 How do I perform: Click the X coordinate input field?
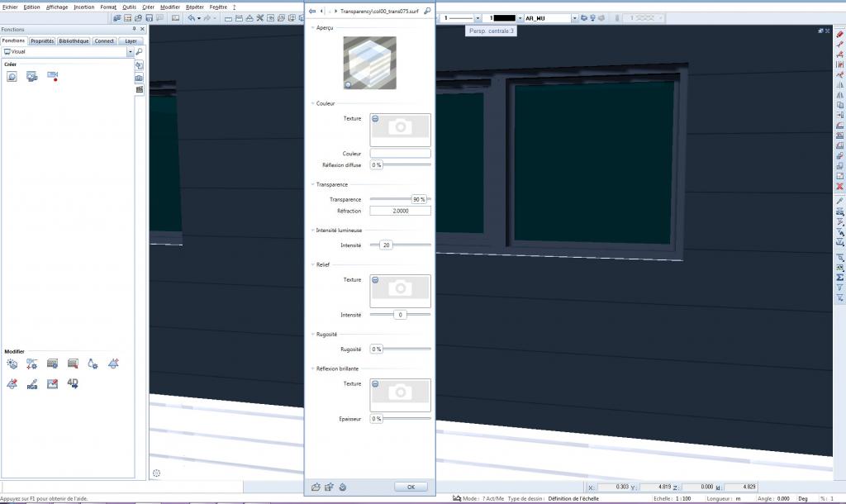[613, 487]
